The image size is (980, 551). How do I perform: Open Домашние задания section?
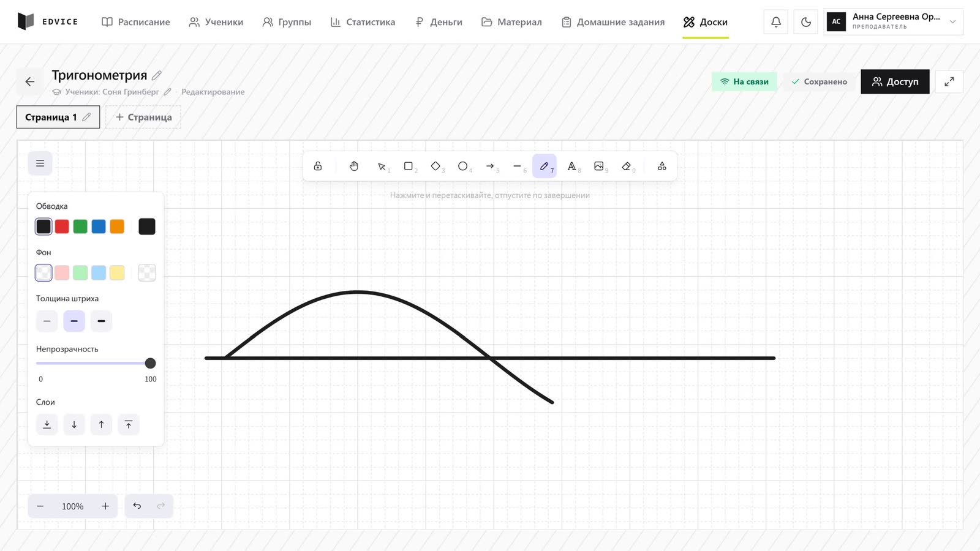(x=612, y=22)
